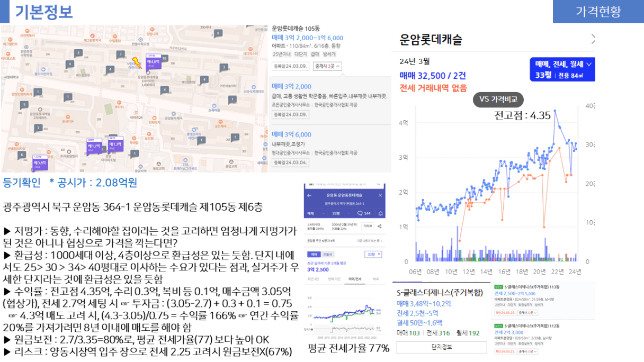Open the 33평 dropdown in purple app header
644x362 pixels.
(x=341, y=213)
